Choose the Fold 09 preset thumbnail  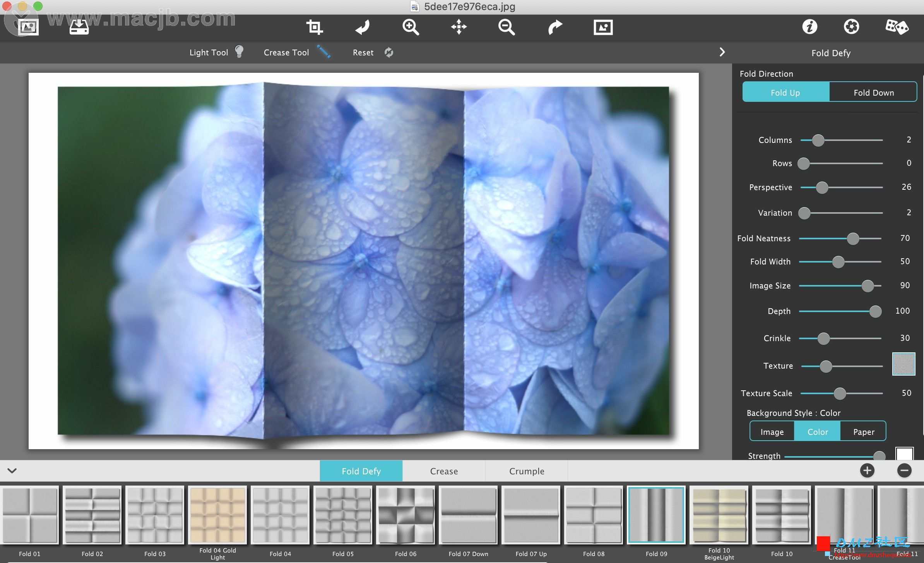(x=656, y=515)
